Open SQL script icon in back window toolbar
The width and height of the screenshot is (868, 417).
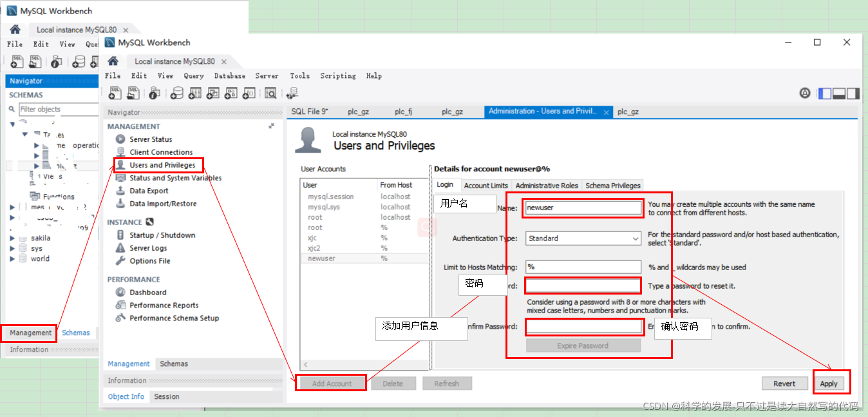point(35,62)
